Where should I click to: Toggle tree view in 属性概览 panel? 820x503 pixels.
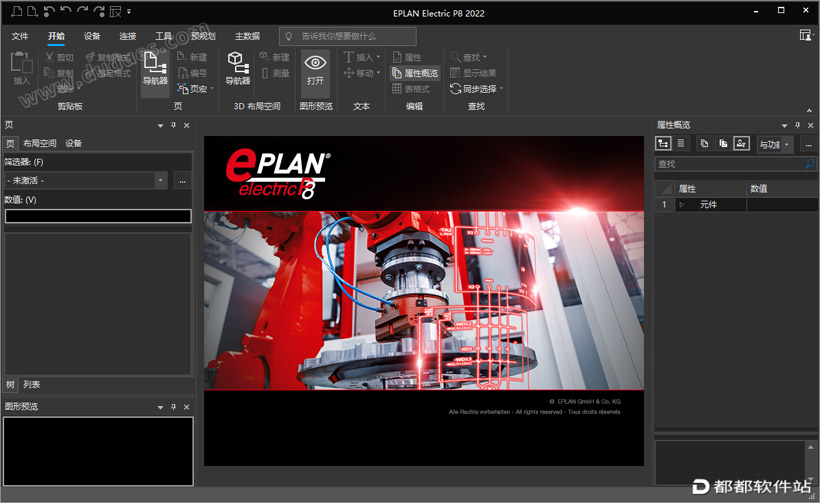[663, 143]
